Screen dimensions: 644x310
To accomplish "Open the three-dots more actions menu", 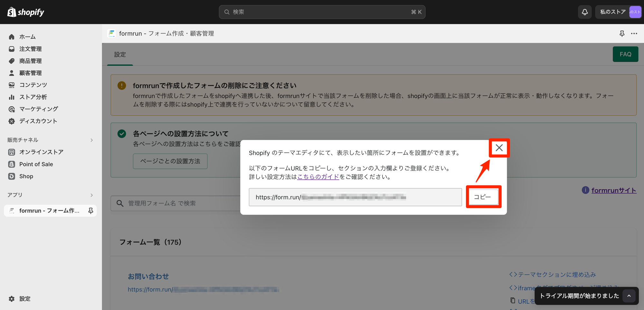I will click(634, 33).
